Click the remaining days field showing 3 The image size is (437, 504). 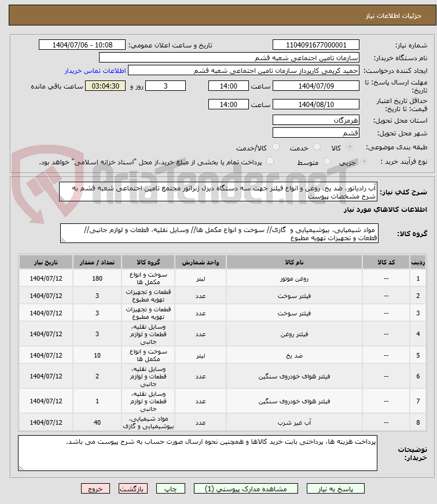(166, 86)
